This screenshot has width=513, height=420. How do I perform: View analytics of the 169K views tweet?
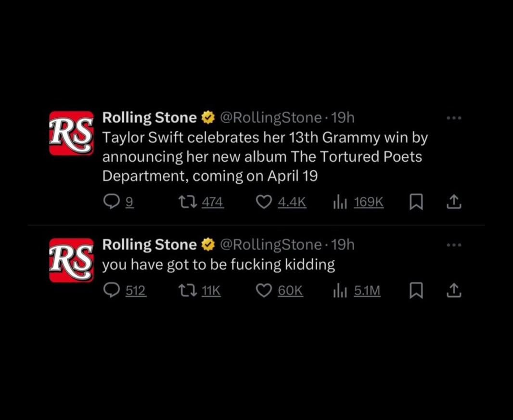340,203
